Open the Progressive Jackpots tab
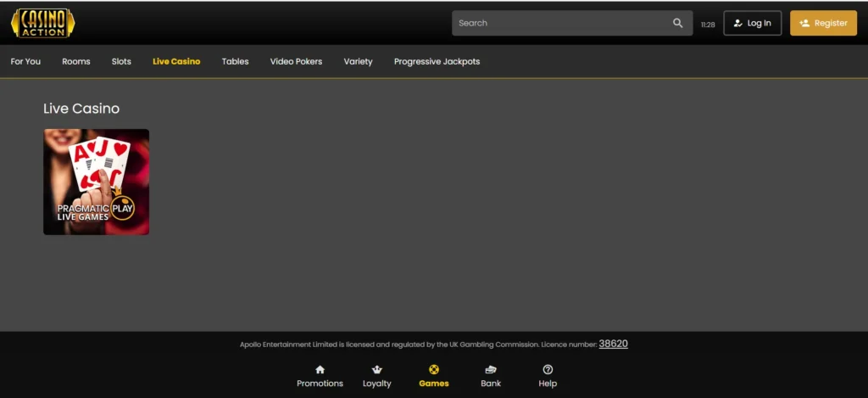 coord(437,62)
